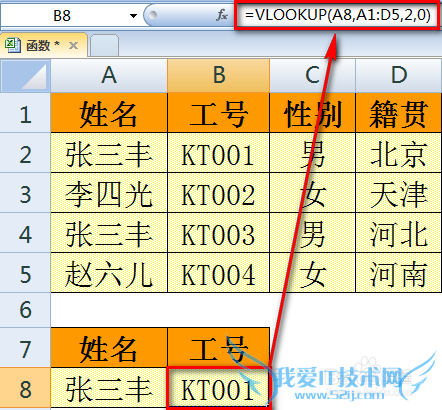Image resolution: width=442 pixels, height=410 pixels.
Task: Click cell D4 containing 河北
Action: tap(399, 232)
